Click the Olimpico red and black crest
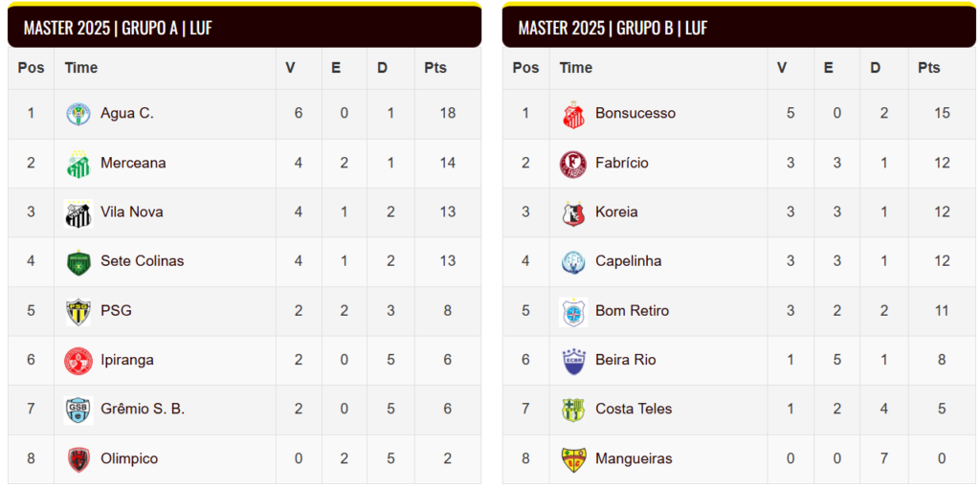980x488 pixels. [78, 459]
